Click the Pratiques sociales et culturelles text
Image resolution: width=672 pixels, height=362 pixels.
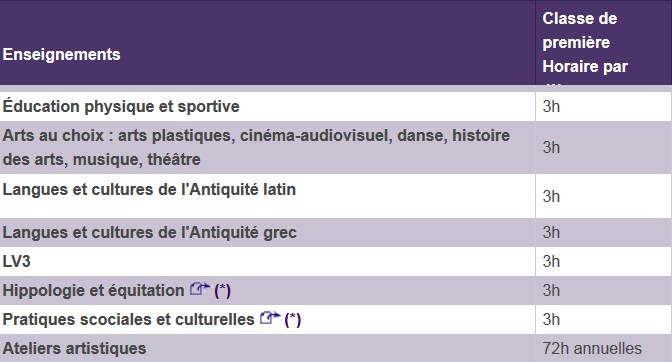pos(128,320)
